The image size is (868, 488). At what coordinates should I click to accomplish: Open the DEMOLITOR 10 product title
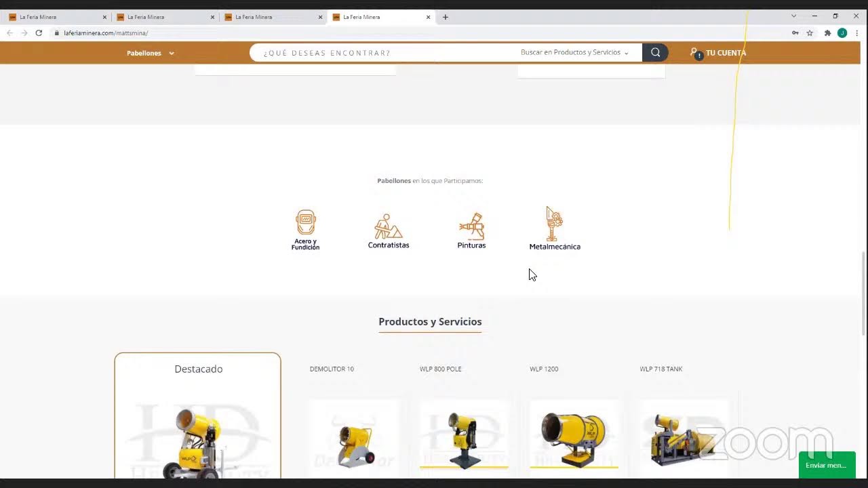pos(332,369)
